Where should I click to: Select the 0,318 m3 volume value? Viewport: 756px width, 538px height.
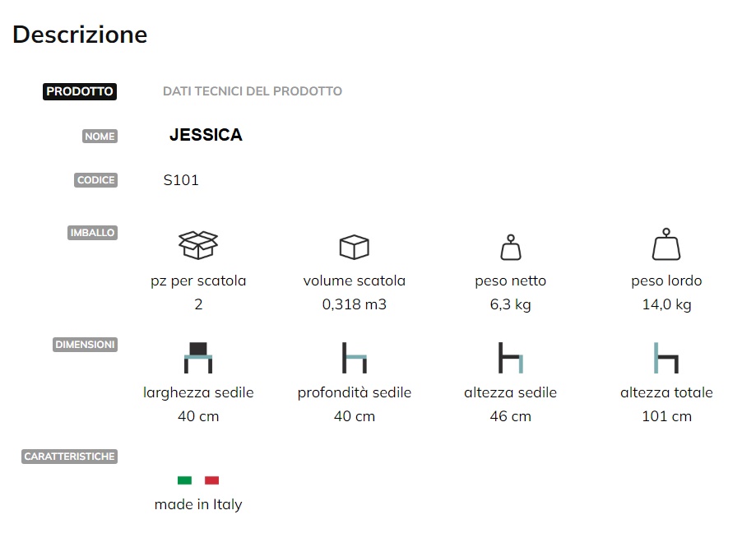tap(355, 304)
